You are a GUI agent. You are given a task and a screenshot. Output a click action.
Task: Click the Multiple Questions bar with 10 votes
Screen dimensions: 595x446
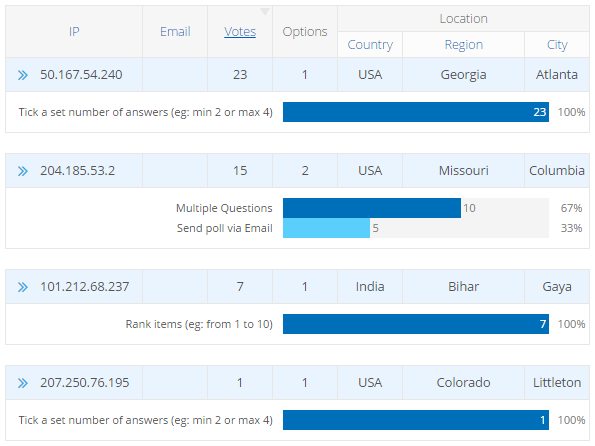coord(372,208)
